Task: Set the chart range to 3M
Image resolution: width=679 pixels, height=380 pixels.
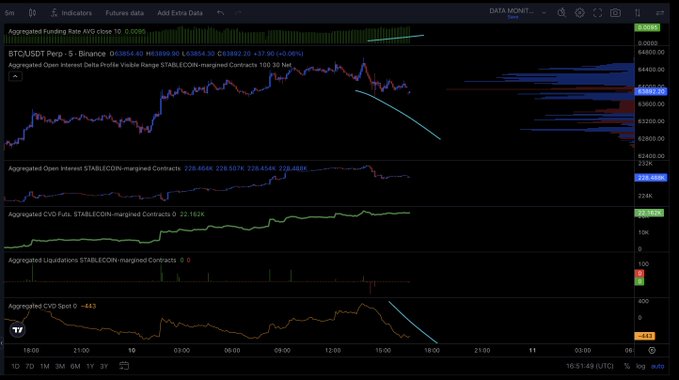Action: point(60,366)
